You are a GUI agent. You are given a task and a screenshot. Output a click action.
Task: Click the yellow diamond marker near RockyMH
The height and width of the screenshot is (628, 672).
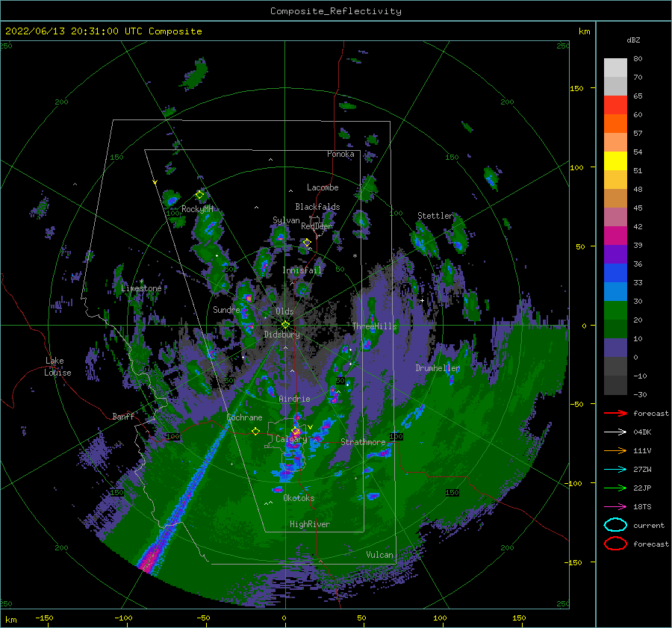pos(199,195)
